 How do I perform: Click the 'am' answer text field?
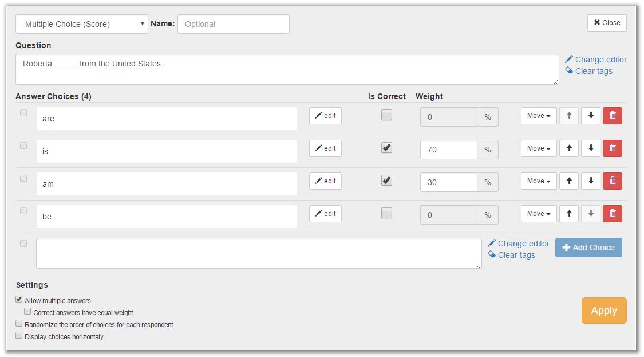(167, 184)
